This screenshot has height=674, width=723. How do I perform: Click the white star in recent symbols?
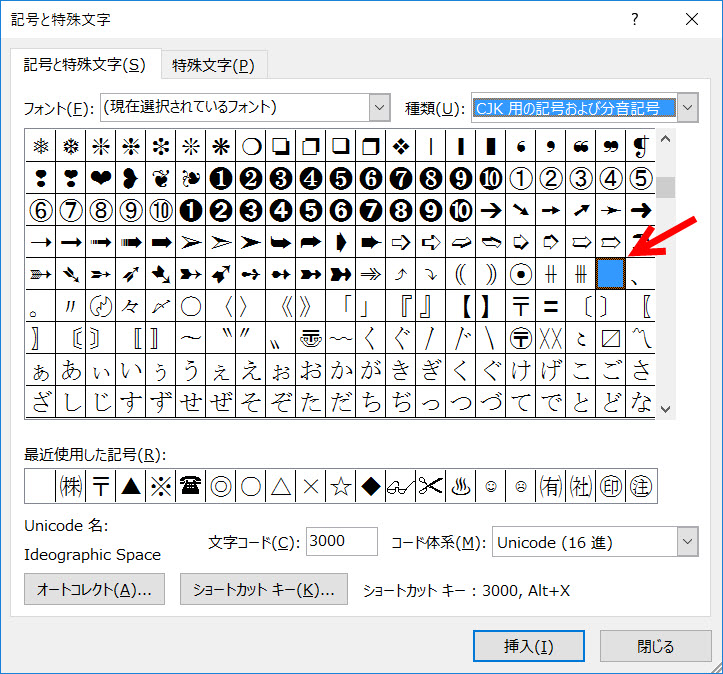click(x=340, y=487)
